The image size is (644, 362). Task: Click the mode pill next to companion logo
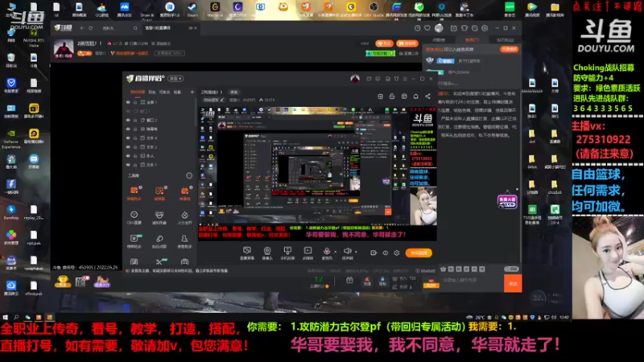click(175, 78)
